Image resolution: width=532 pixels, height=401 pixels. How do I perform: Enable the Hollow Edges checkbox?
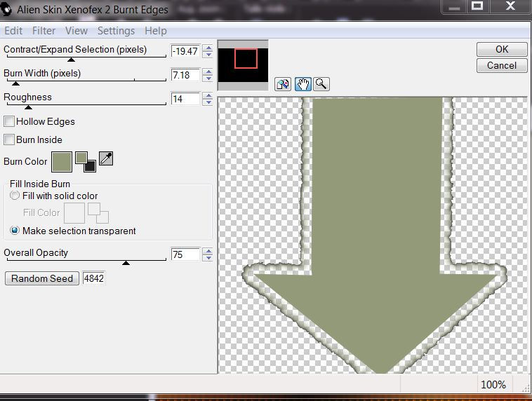pyautogui.click(x=9, y=121)
